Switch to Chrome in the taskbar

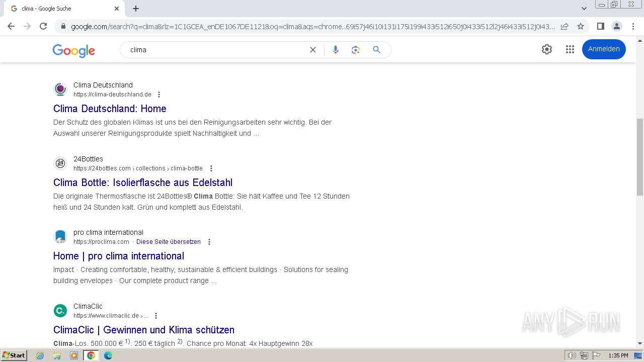click(91, 355)
